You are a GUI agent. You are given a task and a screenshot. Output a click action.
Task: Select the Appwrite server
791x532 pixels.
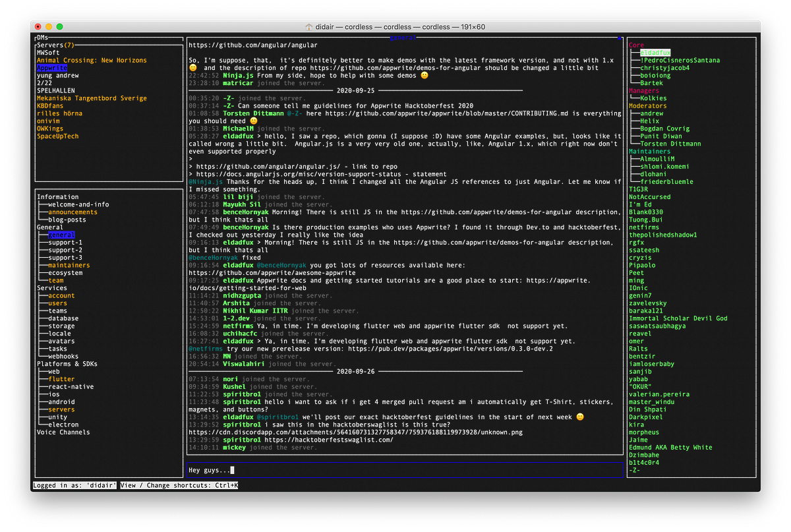coord(52,68)
